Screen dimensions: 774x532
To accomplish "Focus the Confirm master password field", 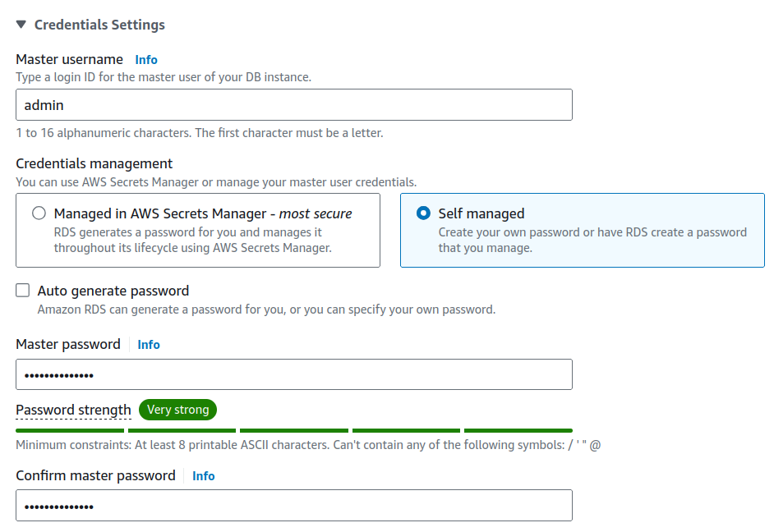I will pos(293,506).
